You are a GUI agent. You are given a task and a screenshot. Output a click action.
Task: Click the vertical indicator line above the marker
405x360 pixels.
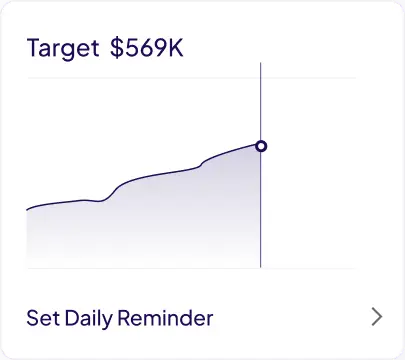[261, 101]
